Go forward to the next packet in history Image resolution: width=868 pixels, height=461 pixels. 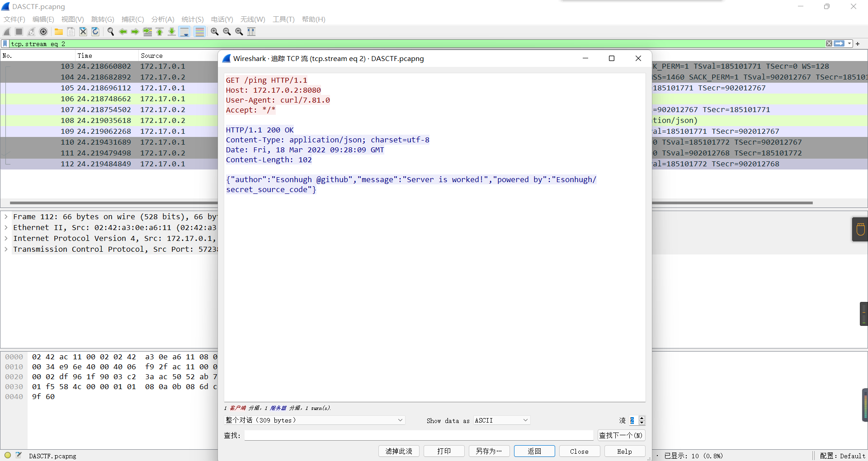pyautogui.click(x=135, y=32)
